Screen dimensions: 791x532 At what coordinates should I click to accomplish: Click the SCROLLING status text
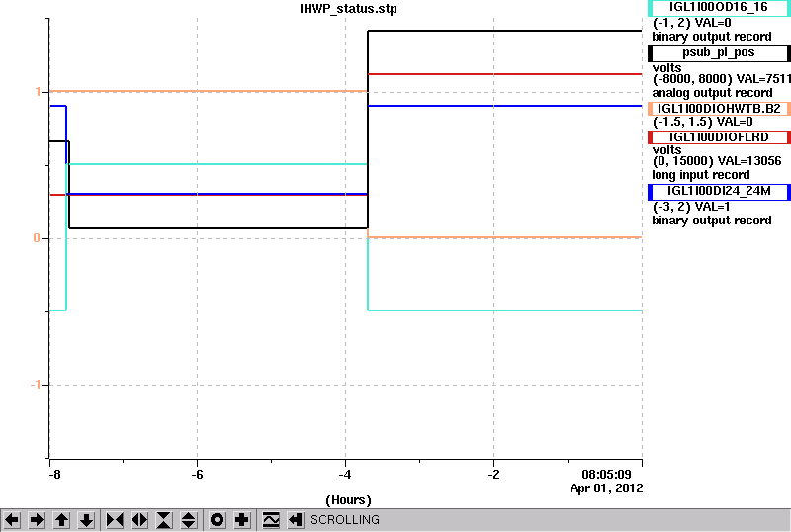pos(344,520)
